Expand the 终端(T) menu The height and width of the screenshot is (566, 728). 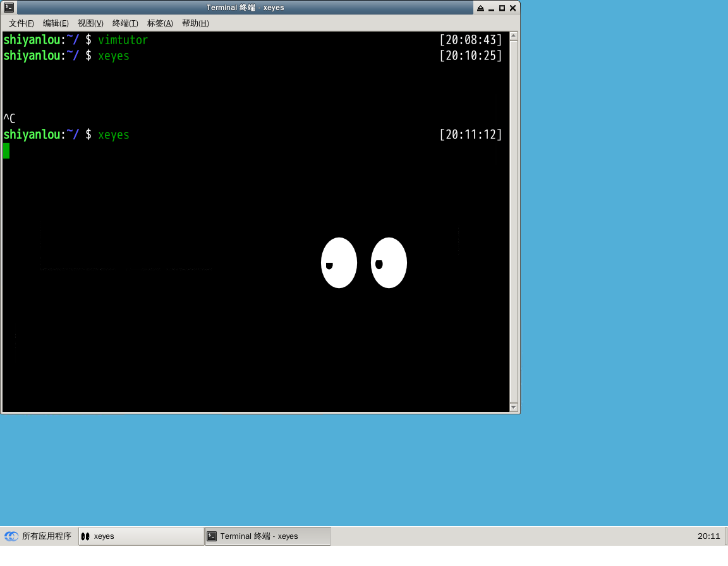coord(125,23)
